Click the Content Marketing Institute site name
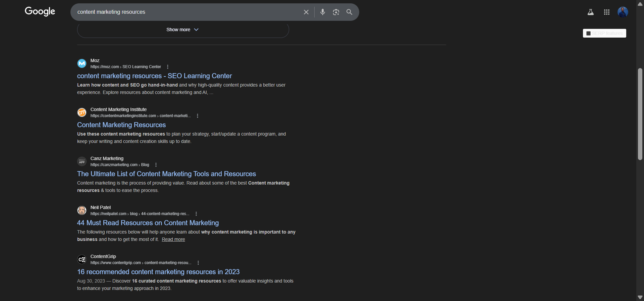The width and height of the screenshot is (644, 301). click(118, 109)
